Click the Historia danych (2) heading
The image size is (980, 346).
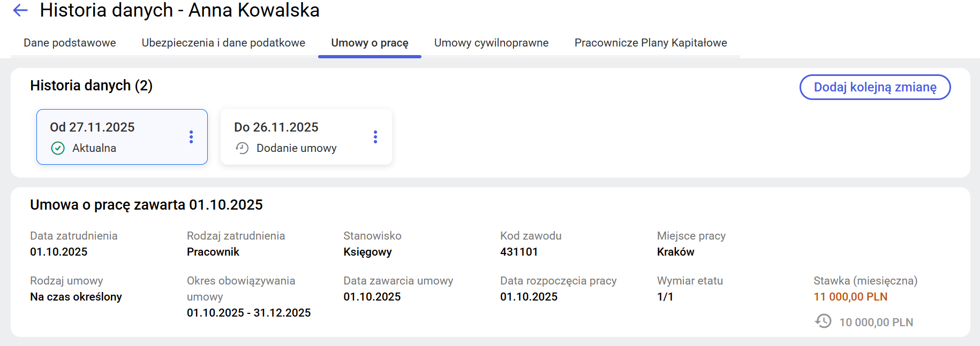pos(91,86)
